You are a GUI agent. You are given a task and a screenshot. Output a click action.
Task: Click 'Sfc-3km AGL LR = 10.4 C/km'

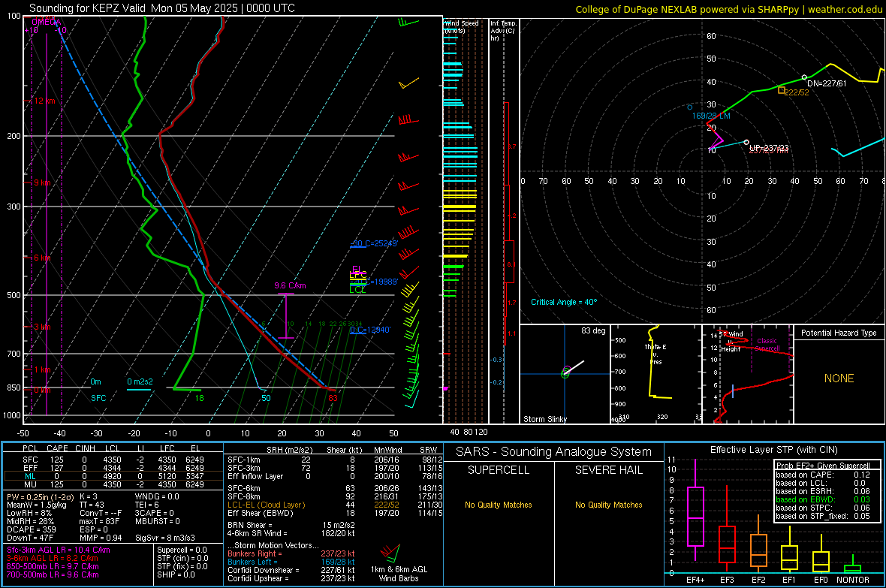click(59, 550)
